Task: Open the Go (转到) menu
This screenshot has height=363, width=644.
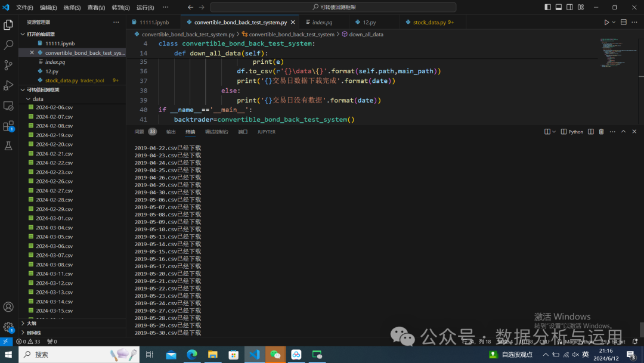Action: click(x=120, y=7)
